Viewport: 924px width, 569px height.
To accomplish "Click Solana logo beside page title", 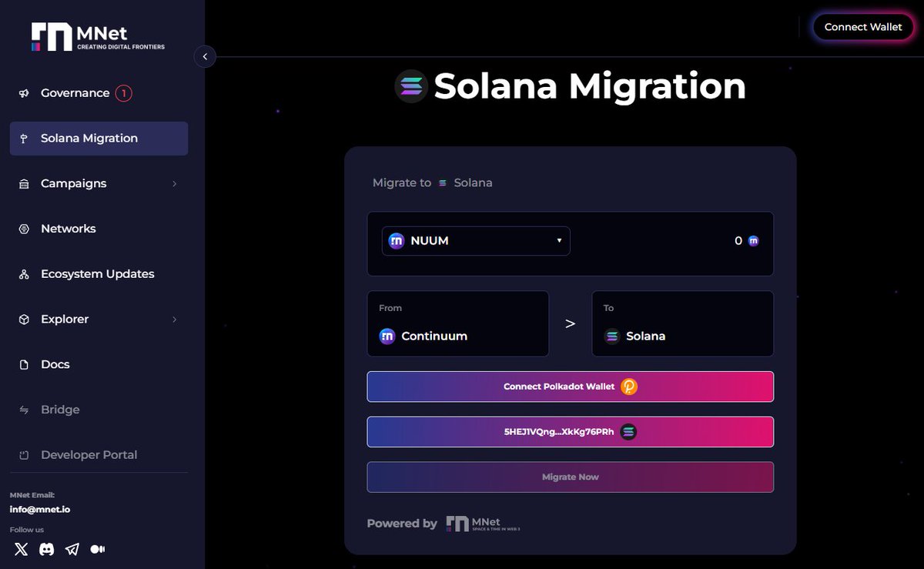I will tap(411, 86).
